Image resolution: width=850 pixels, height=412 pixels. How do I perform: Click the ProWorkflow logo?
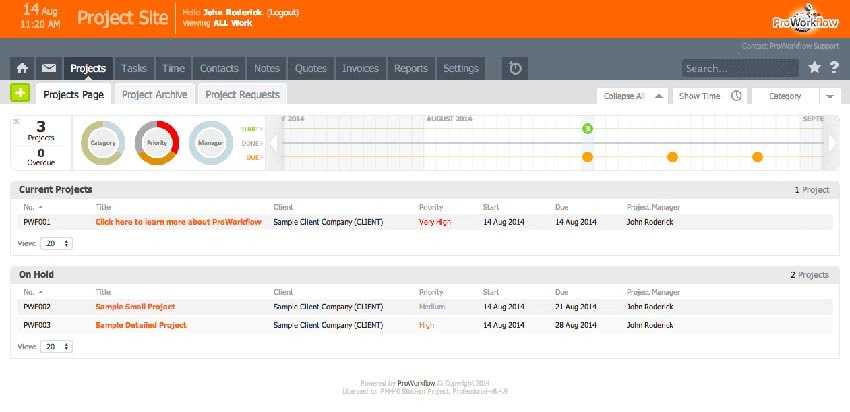tap(796, 22)
